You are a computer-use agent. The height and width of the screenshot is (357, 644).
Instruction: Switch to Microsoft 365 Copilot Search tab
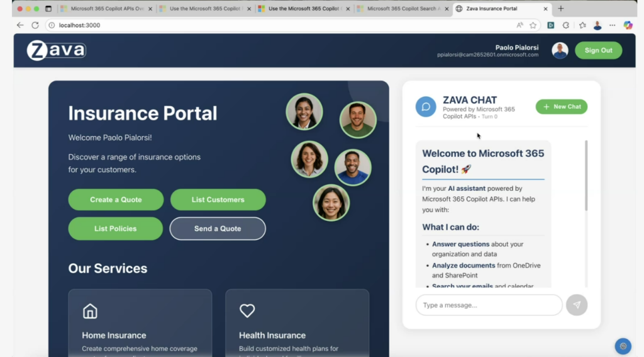403,9
